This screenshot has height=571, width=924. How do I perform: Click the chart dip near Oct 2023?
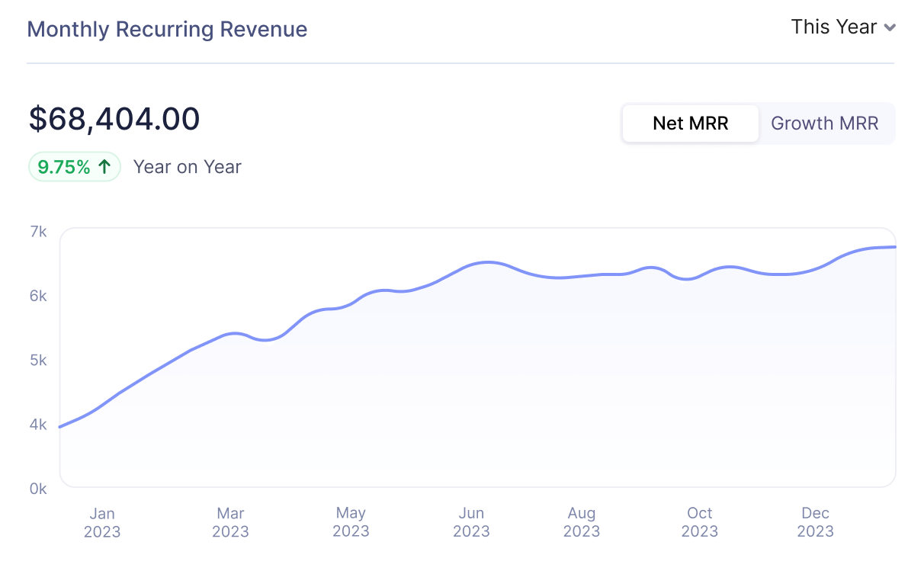686,279
